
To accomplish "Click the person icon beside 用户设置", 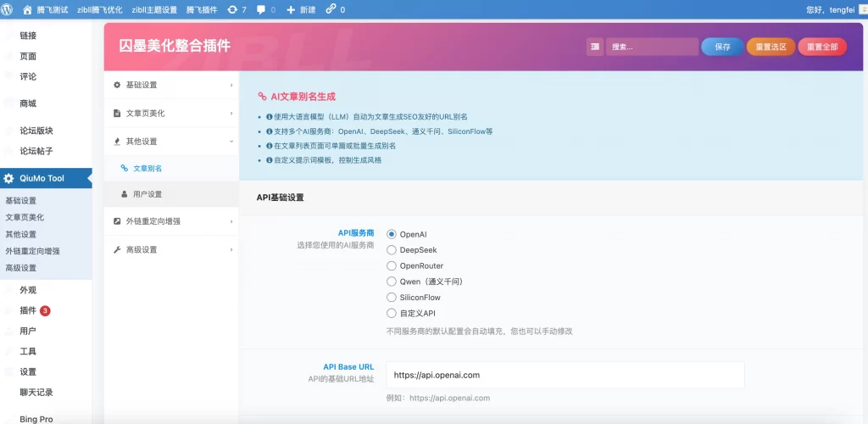I will click(124, 194).
